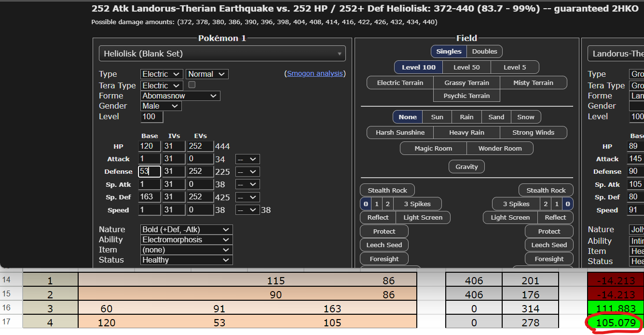Open Pokémon 1's Speed boost dropdown
644x335 pixels.
[x=247, y=210]
